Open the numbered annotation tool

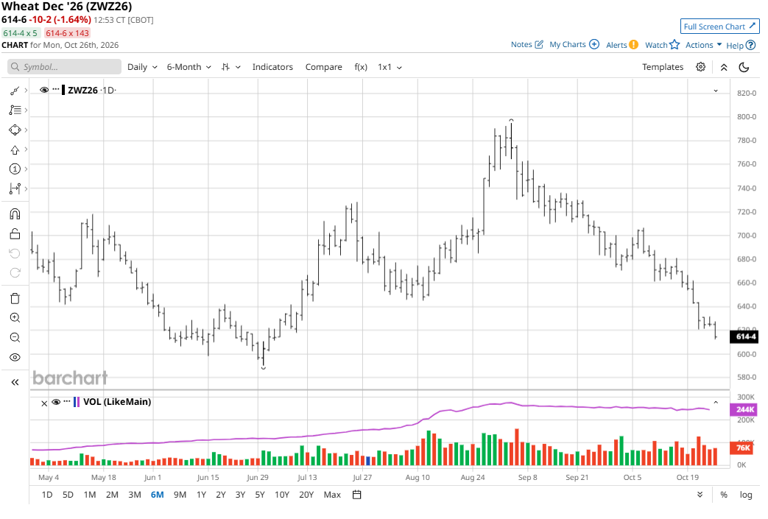coord(15,169)
